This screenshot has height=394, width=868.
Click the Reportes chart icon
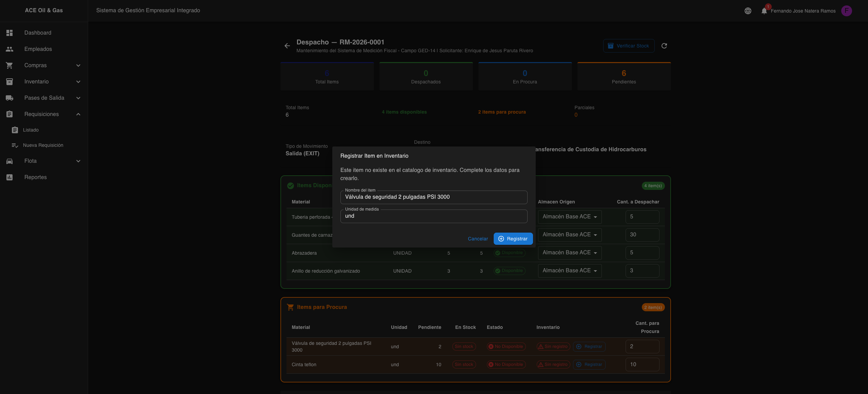(9, 177)
